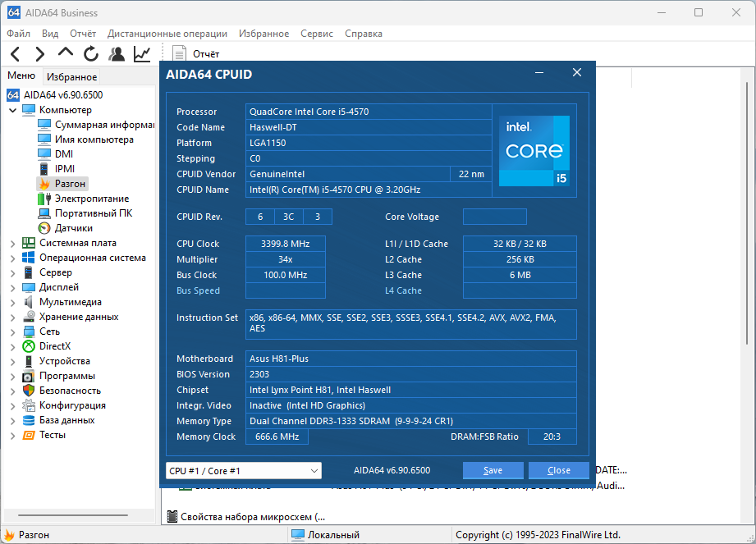
Task: Switch to the Избранное sidebar tab
Action: click(72, 77)
